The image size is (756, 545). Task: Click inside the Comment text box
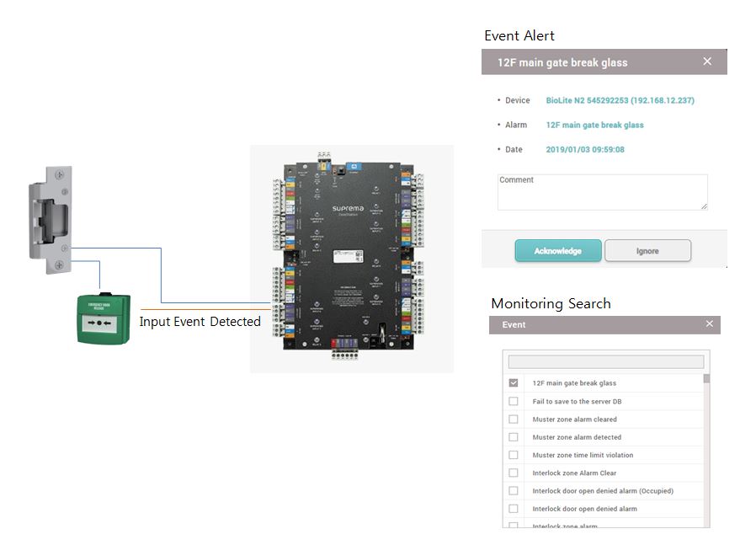[x=602, y=192]
